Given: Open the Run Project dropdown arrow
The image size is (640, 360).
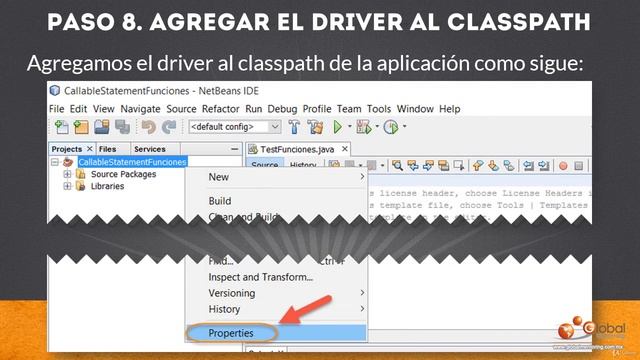Looking at the screenshot, I should (350, 127).
